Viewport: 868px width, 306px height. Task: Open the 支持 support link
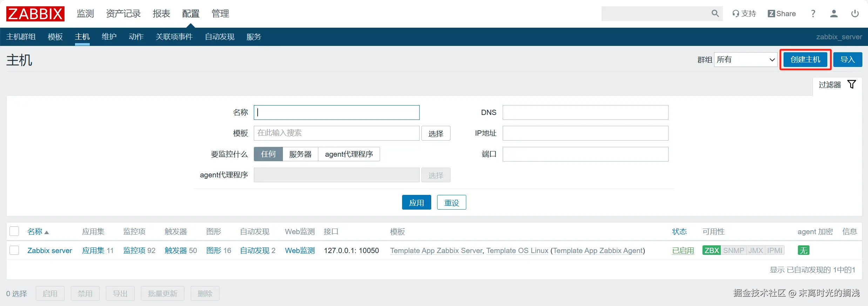[x=744, y=14]
